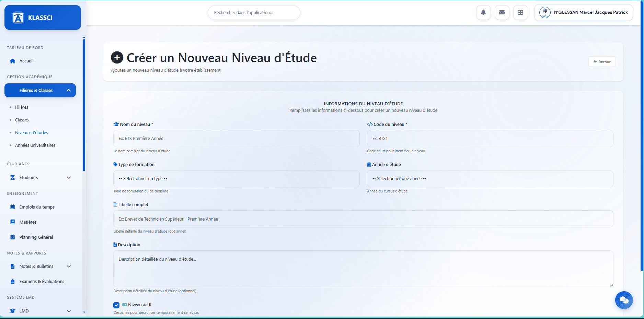
Task: Click the Description text area
Action: 363,269
